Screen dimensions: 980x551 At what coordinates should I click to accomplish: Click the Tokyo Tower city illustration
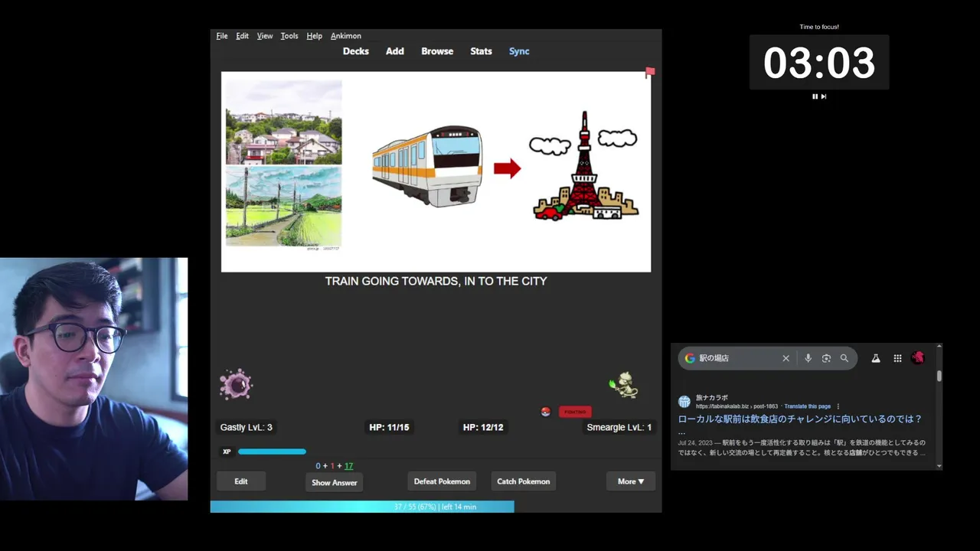[585, 166]
